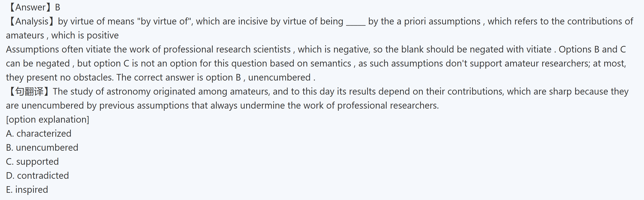Click the answer letter B after 【Answer】

coord(58,7)
